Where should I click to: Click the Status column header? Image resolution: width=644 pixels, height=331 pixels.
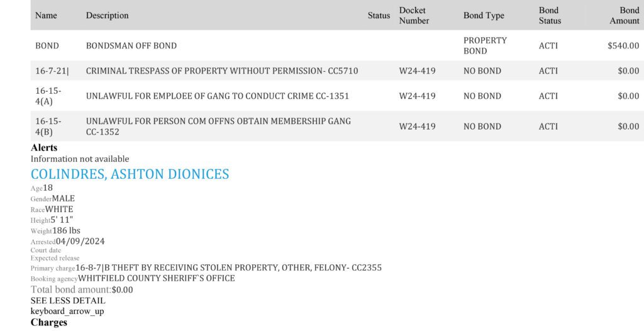379,16
